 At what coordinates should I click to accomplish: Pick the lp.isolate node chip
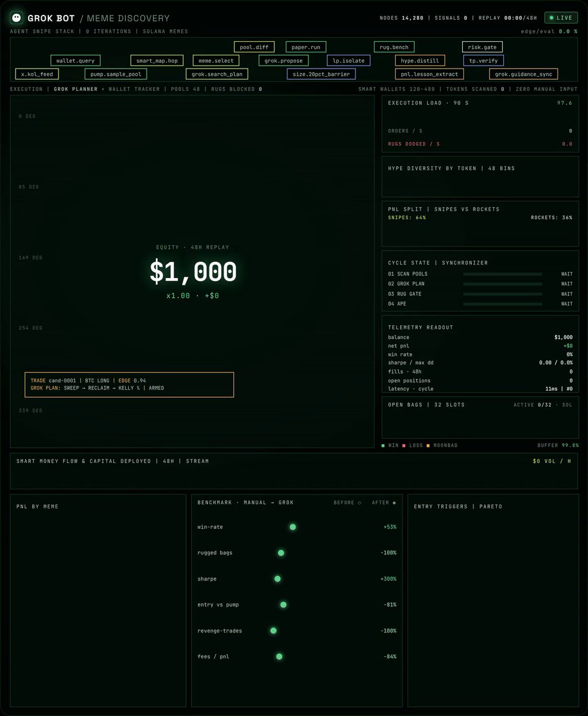(x=349, y=60)
